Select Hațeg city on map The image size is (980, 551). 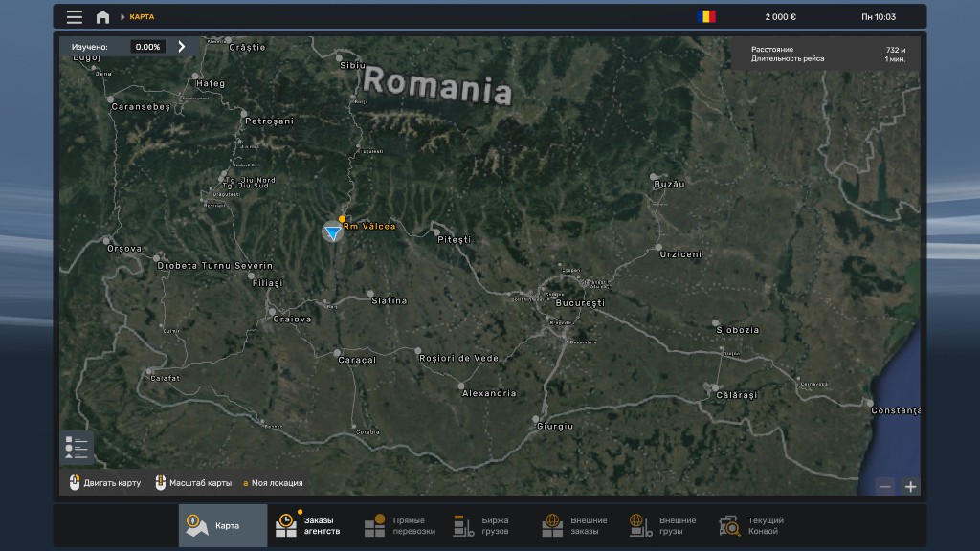coord(210,84)
